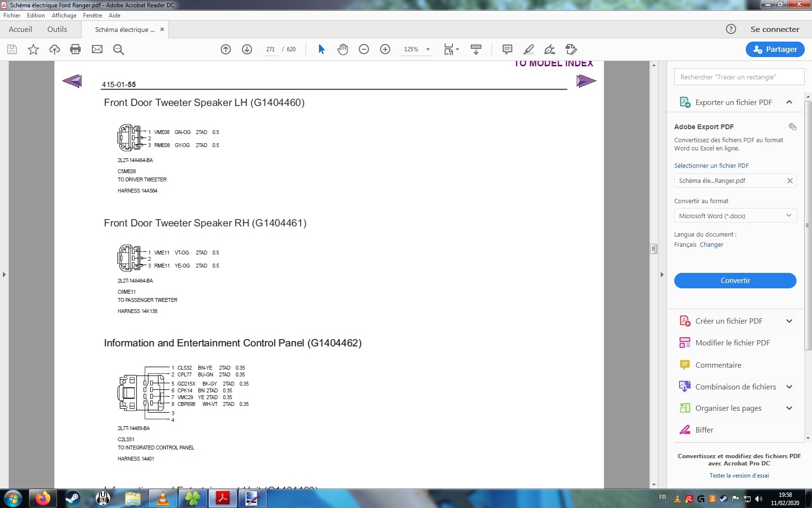
Task: Switch on scrolling read mode with the toolbar icon
Action: [x=476, y=49]
